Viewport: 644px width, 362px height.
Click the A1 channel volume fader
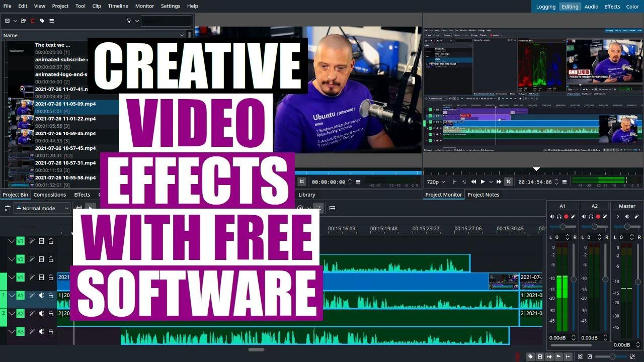[573, 279]
